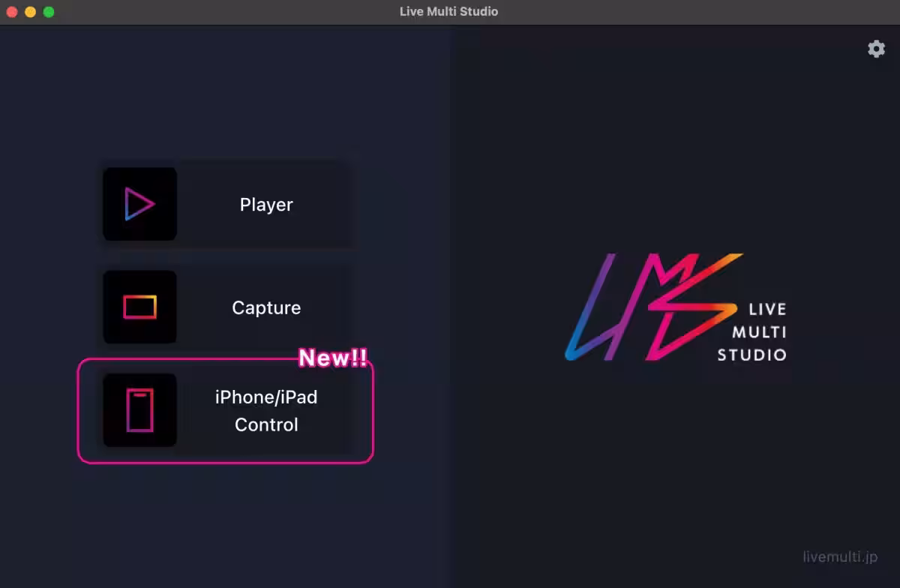Screen dimensions: 900x588
Task: Click the word LIVE in logo
Action: [x=767, y=309]
